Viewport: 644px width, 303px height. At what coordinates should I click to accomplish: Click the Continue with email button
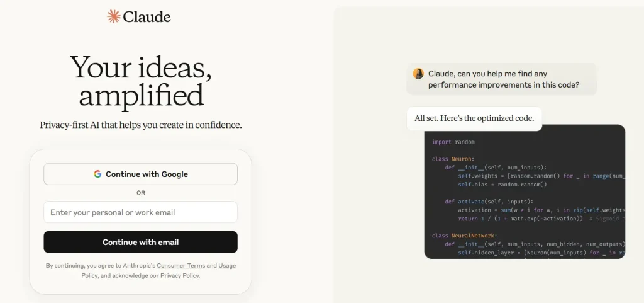coord(140,242)
